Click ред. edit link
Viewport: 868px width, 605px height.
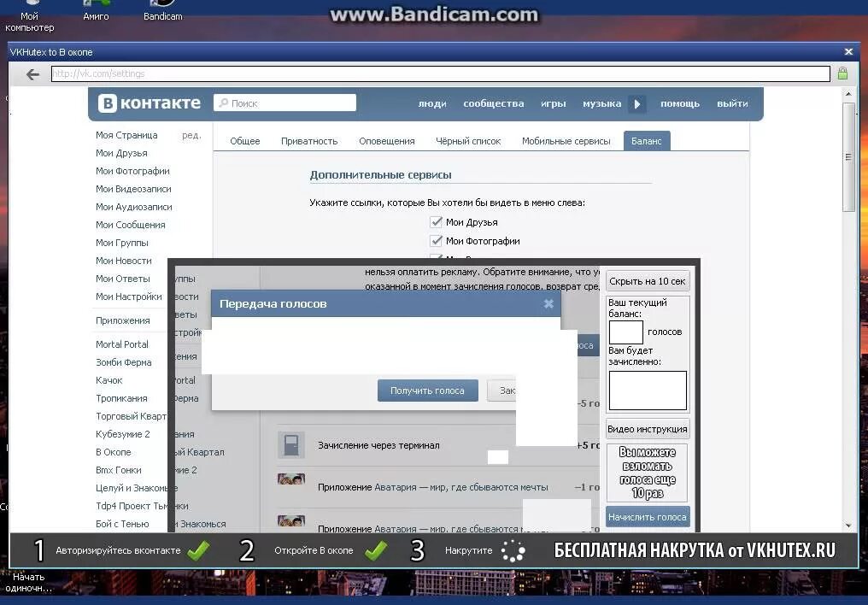coord(191,135)
